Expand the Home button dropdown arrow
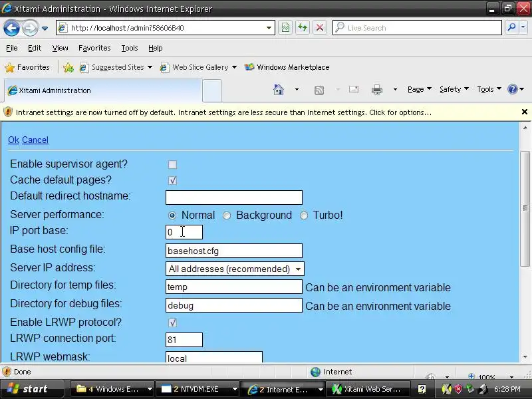The image size is (532, 399). (297, 90)
